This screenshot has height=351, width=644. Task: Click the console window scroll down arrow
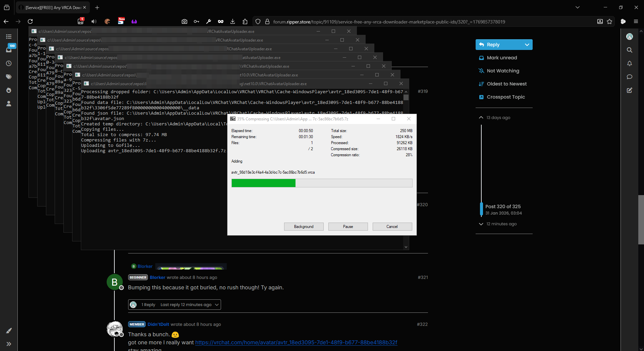(406, 247)
